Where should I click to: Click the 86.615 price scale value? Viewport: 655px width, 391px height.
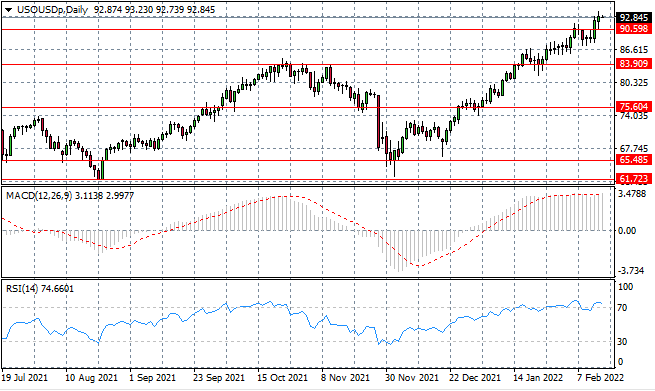[634, 50]
